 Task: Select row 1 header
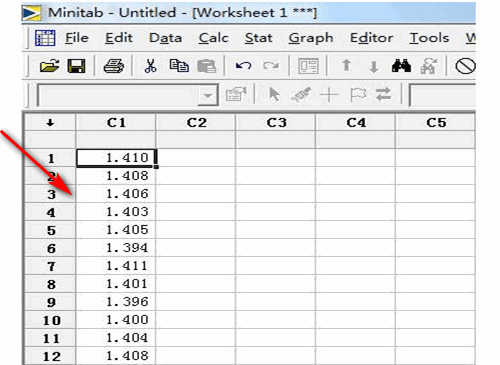click(x=50, y=158)
